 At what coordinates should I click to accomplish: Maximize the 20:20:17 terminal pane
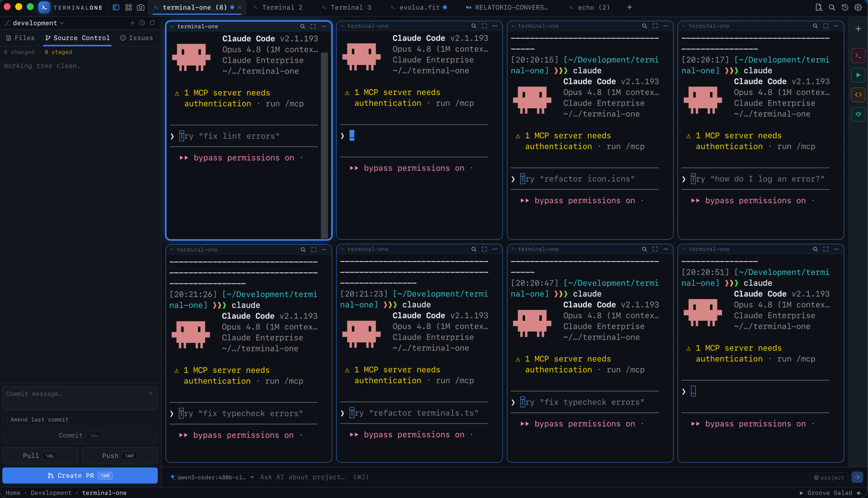825,26
